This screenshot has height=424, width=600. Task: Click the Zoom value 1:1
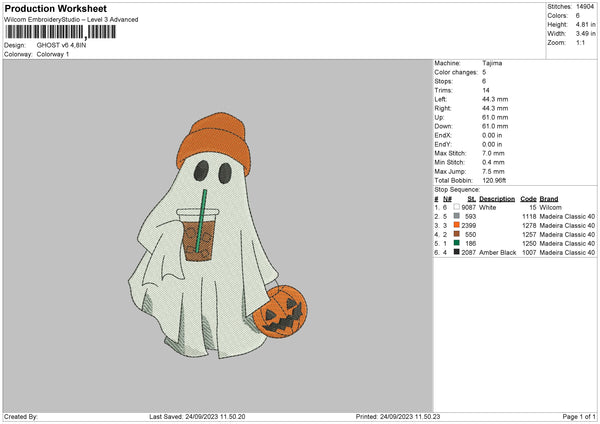point(580,42)
